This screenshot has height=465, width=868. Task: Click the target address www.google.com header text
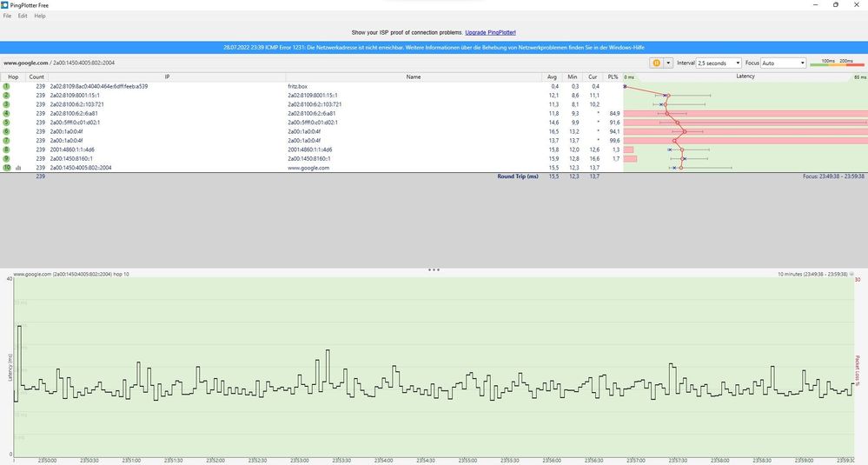coord(25,63)
